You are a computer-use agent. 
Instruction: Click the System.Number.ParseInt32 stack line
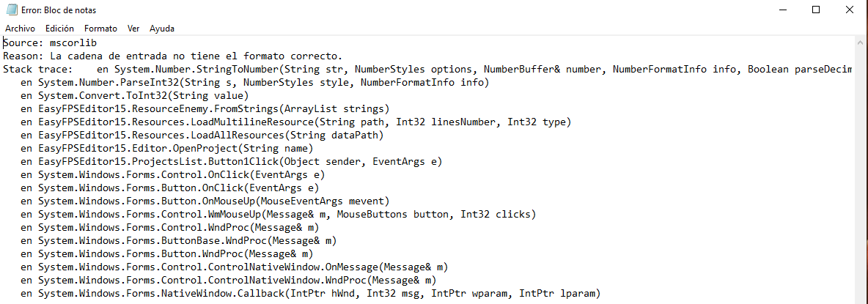pos(254,82)
